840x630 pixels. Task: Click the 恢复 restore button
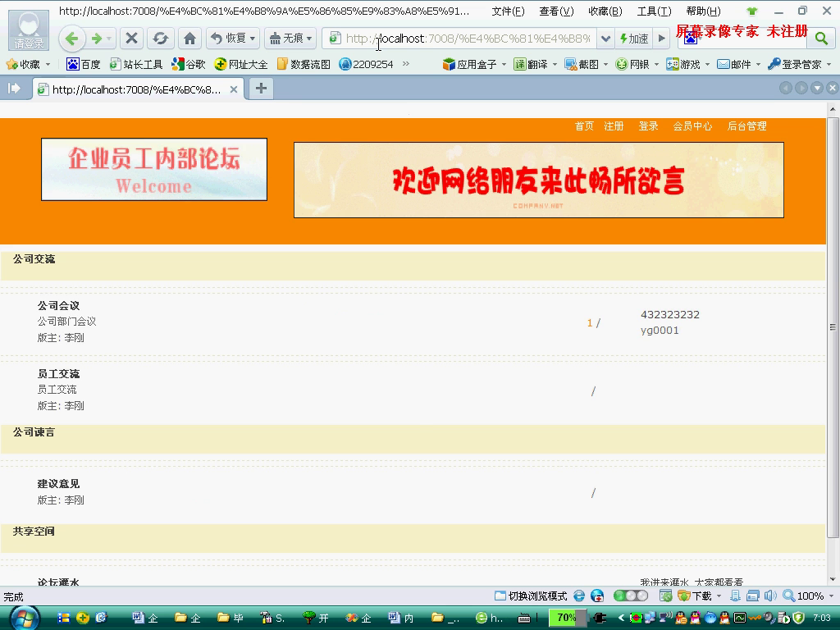(228, 38)
